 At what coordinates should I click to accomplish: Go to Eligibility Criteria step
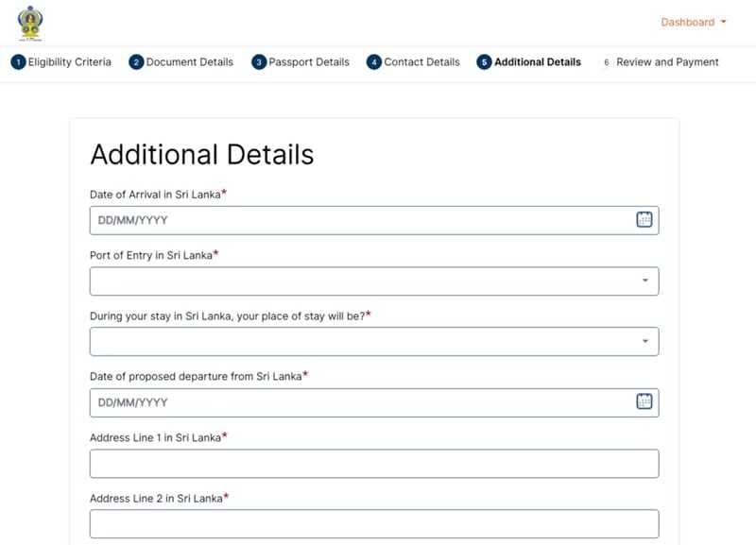(x=69, y=62)
